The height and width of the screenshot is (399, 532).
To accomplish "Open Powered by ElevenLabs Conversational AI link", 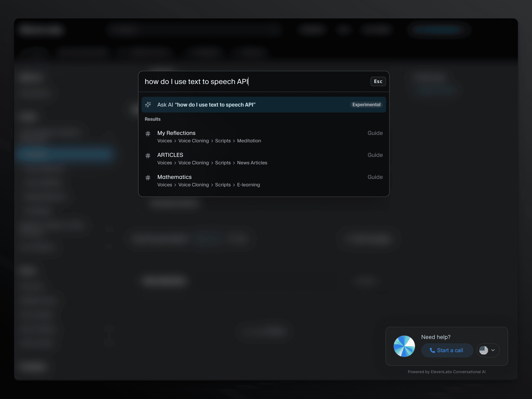I will pos(446,372).
